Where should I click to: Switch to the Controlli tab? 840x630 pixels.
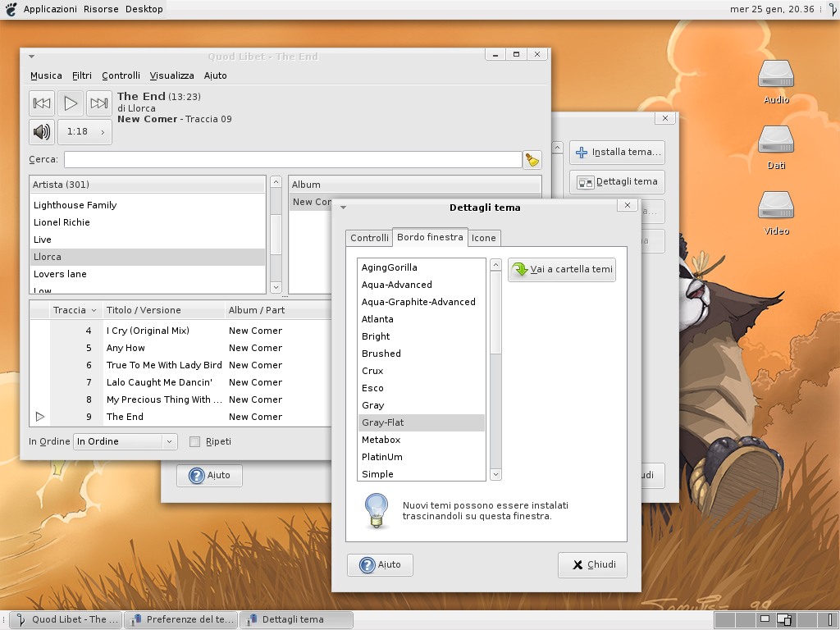pos(369,238)
